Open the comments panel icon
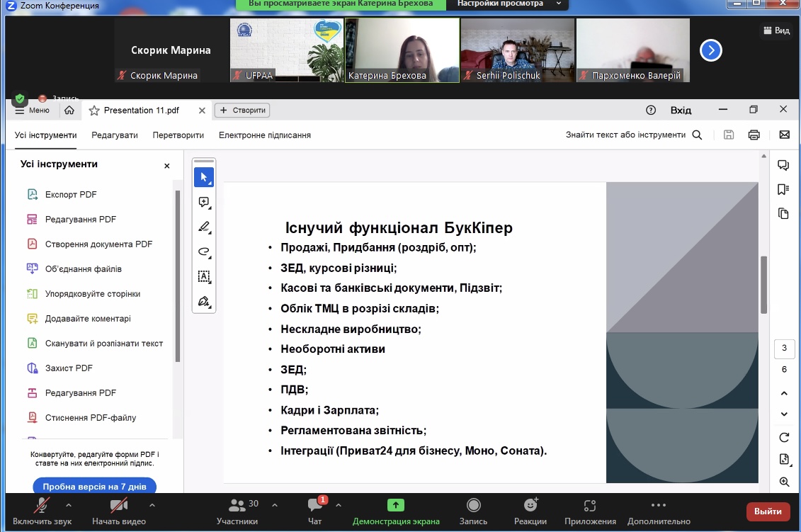 pyautogui.click(x=783, y=165)
